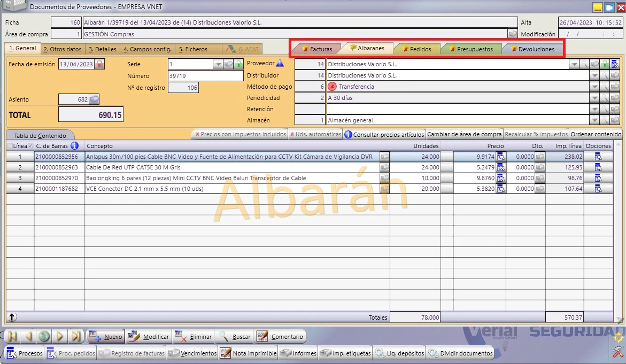This screenshot has width=626, height=364.
Task: Click the lock icon beside Fecha de emisión
Action: tap(99, 64)
